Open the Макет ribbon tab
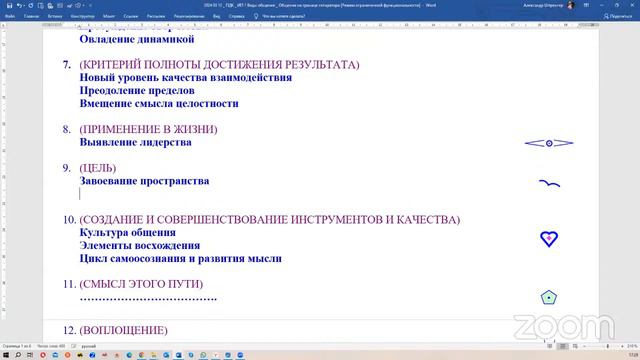The height and width of the screenshot is (360, 640). [109, 16]
